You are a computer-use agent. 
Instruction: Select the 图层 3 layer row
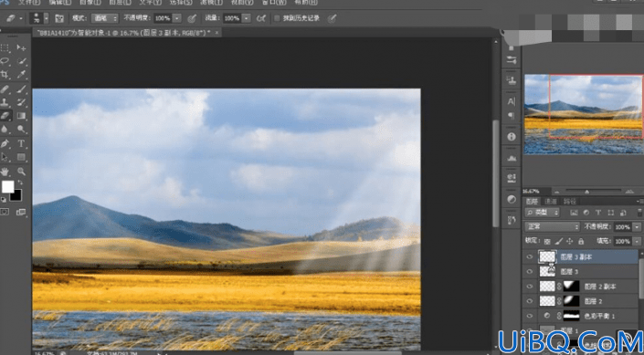[x=581, y=271]
